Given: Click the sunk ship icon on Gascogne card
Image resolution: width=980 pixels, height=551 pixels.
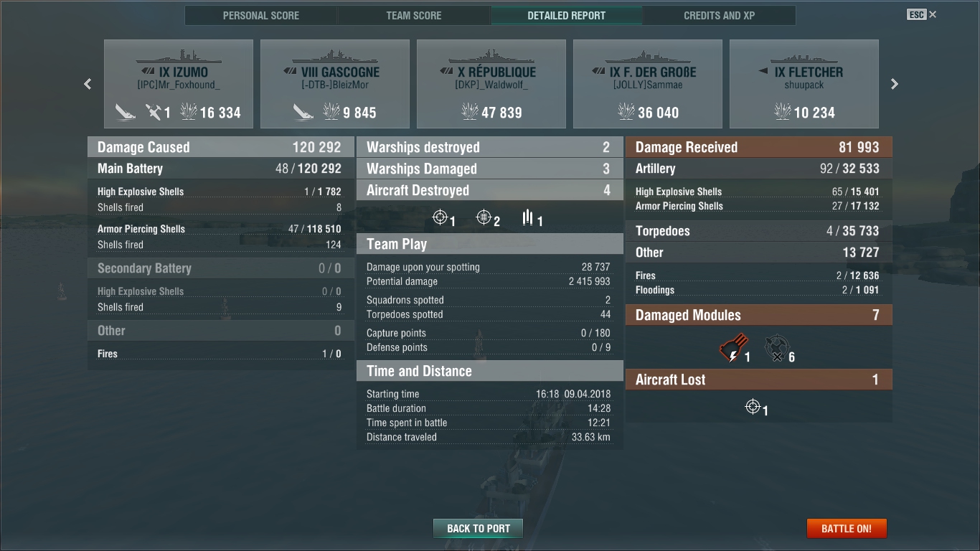Looking at the screenshot, I should click(x=303, y=112).
